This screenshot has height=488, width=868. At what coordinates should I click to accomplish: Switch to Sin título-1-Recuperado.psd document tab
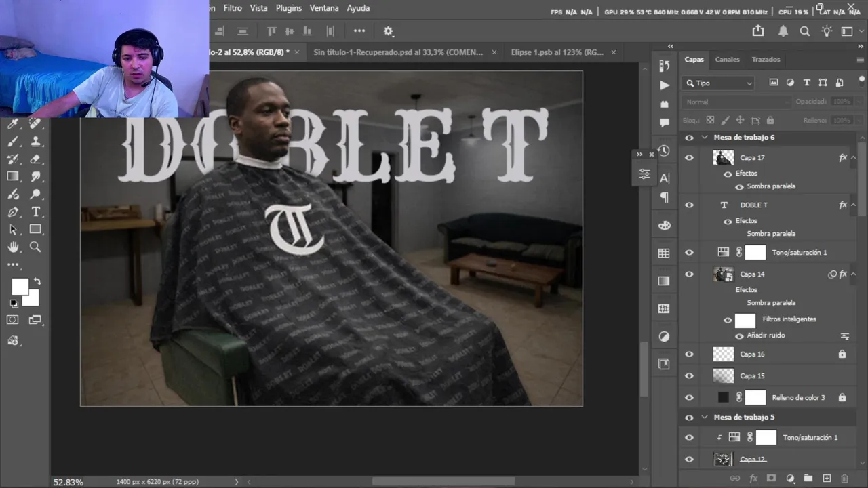tap(398, 52)
